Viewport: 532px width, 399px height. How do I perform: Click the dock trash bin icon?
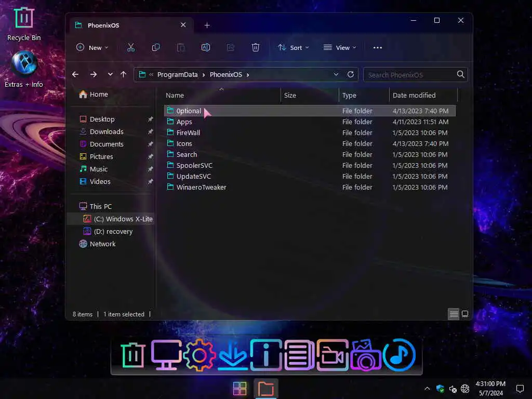[x=133, y=355]
